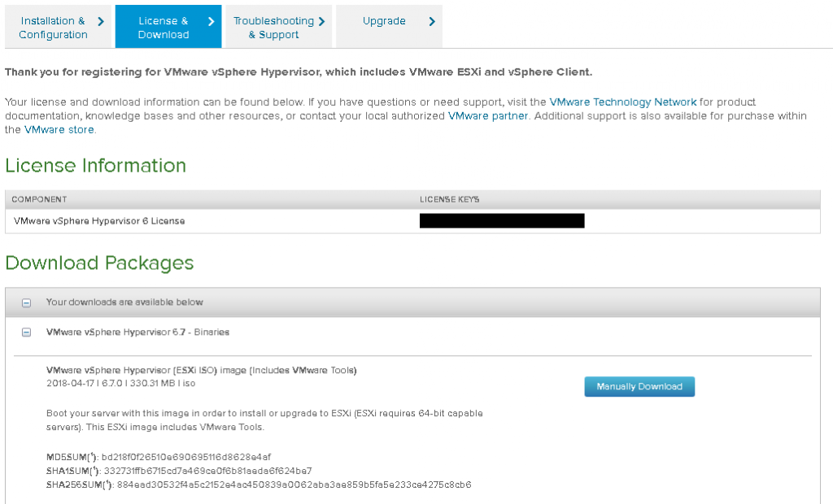Click the chevron arrow on Troubleshooting & Support tab
833x504 pixels.
pos(322,21)
